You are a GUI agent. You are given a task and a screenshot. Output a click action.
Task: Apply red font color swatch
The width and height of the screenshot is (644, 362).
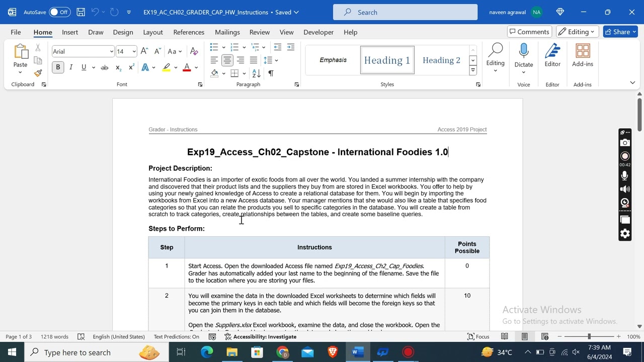pyautogui.click(x=187, y=67)
